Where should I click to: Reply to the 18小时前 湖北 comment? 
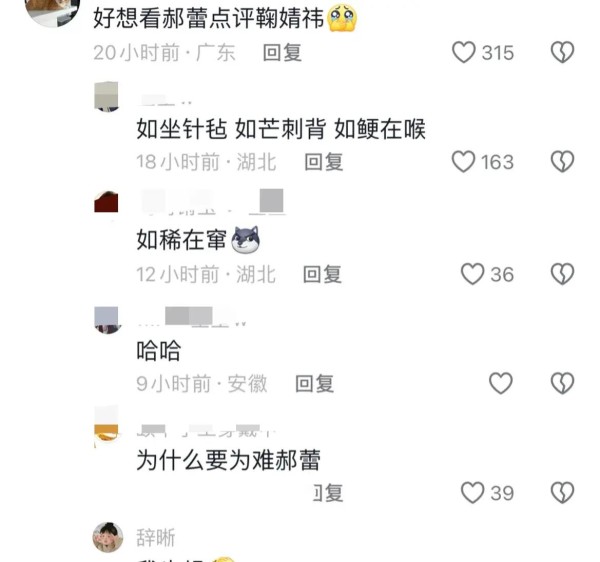click(324, 162)
